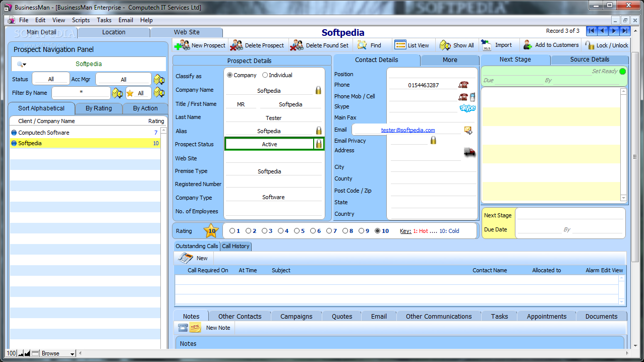Click the Add to Customers icon
Screen dimensions: 644x362
pyautogui.click(x=528, y=45)
